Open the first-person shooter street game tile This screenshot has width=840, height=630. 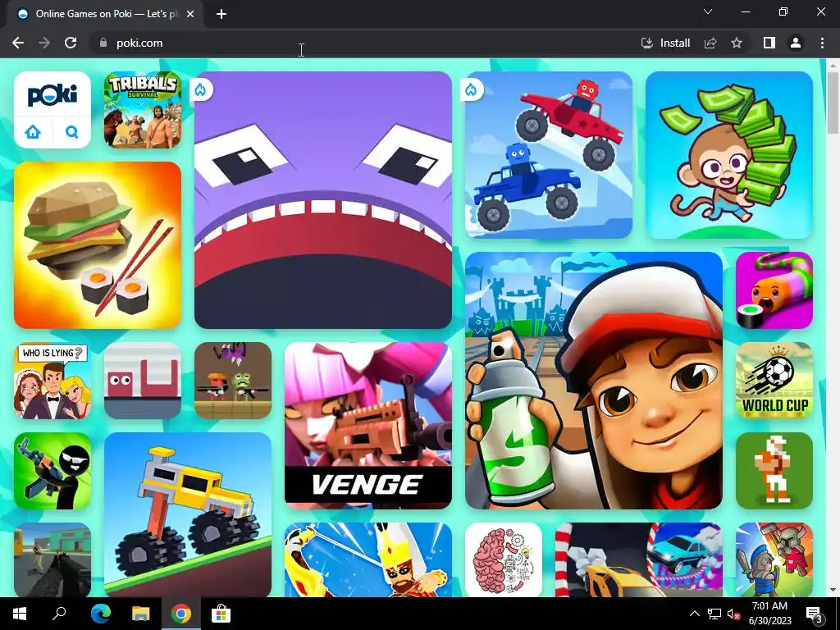(x=52, y=559)
